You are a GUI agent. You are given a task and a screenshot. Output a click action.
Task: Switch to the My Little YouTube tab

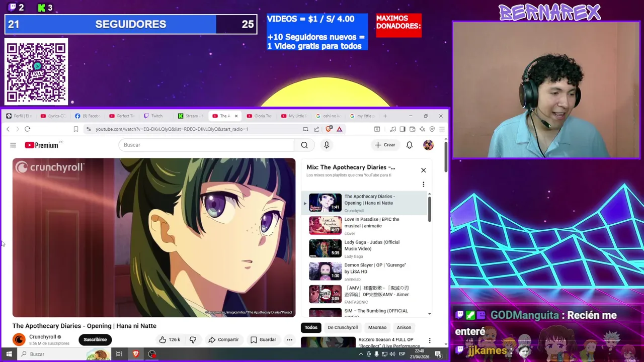coord(294,116)
